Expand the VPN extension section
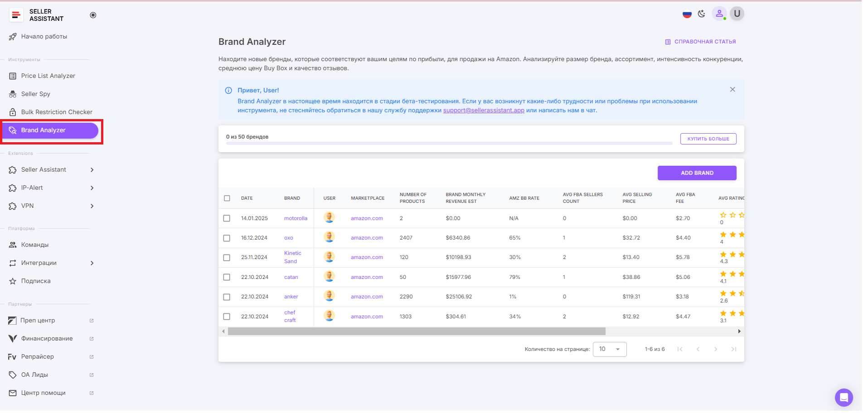Image resolution: width=868 pixels, height=413 pixels. [x=28, y=206]
